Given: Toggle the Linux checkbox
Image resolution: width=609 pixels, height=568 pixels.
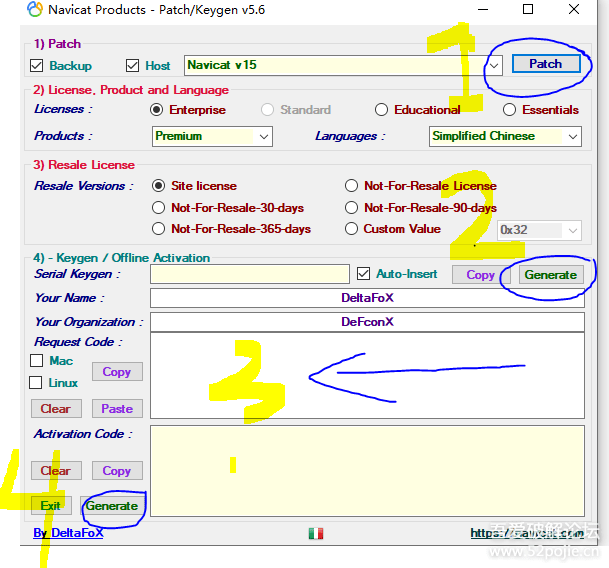Looking at the screenshot, I should point(36,382).
